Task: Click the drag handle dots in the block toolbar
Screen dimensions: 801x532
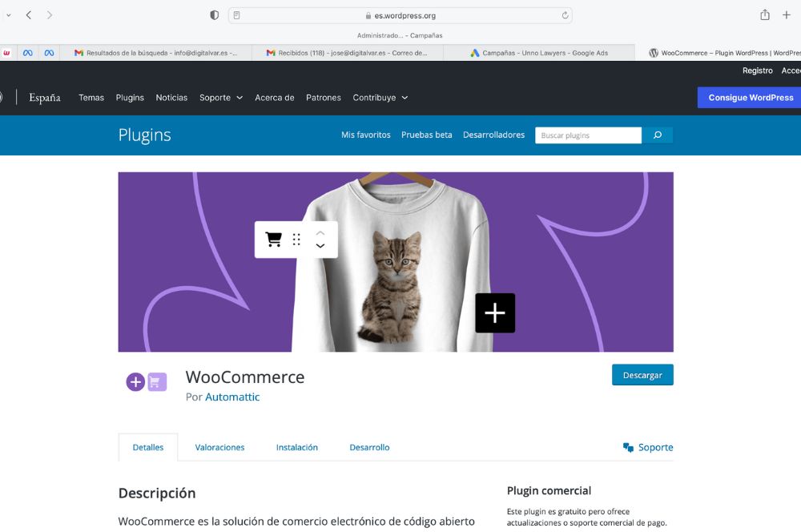Action: [297, 239]
